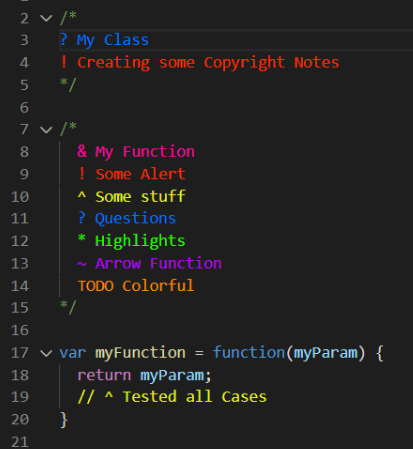Click 'myFunction' variable name on line 17

(140, 353)
